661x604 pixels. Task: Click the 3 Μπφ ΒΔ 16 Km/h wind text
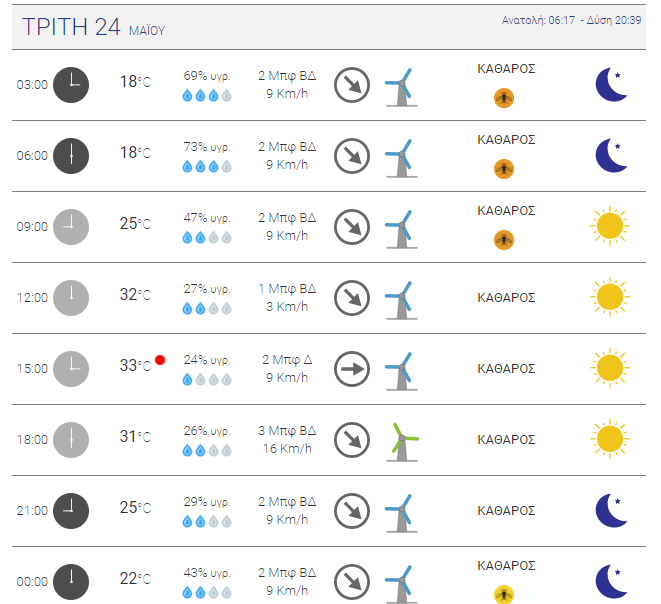[x=287, y=440]
